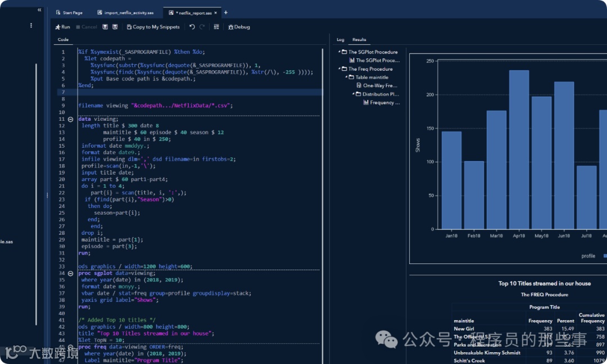607x364 pixels.
Task: Click line number 33 in gutter
Action: [x=62, y=266]
